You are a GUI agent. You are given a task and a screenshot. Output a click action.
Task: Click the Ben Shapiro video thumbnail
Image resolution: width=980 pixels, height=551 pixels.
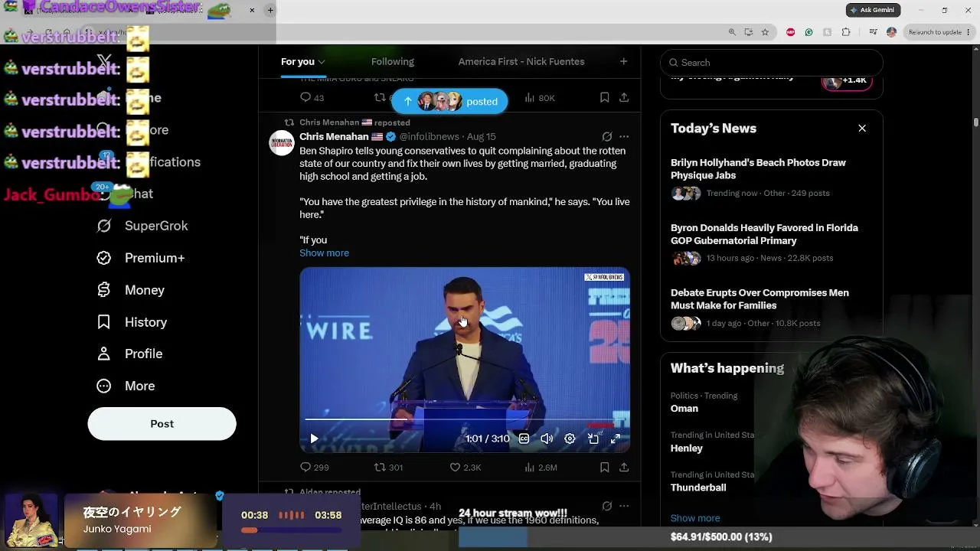coord(465,360)
